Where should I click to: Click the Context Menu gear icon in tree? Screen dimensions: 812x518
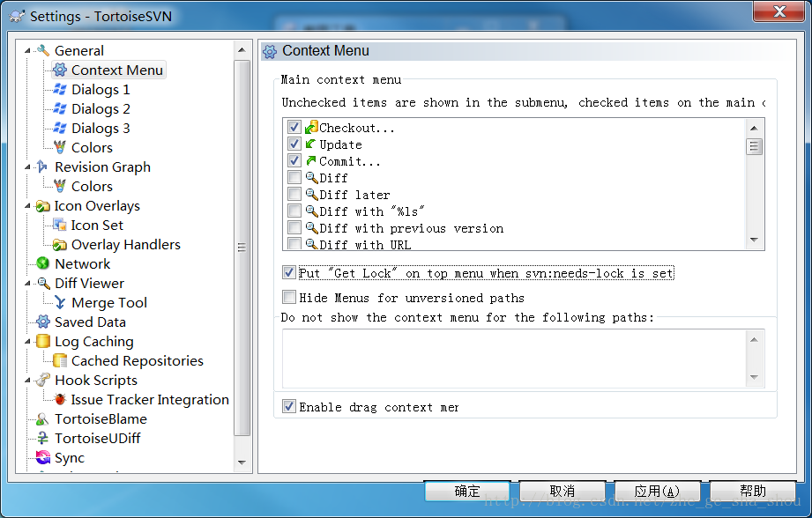[x=60, y=70]
